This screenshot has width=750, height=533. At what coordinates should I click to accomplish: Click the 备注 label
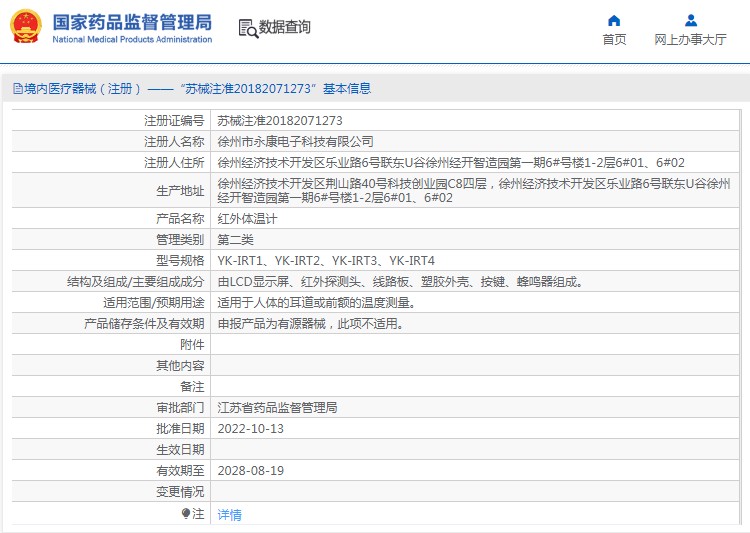tap(192, 387)
